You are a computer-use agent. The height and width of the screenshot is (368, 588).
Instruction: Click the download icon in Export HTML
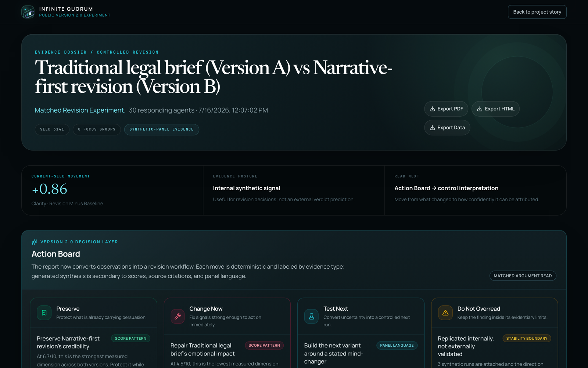coord(480,109)
